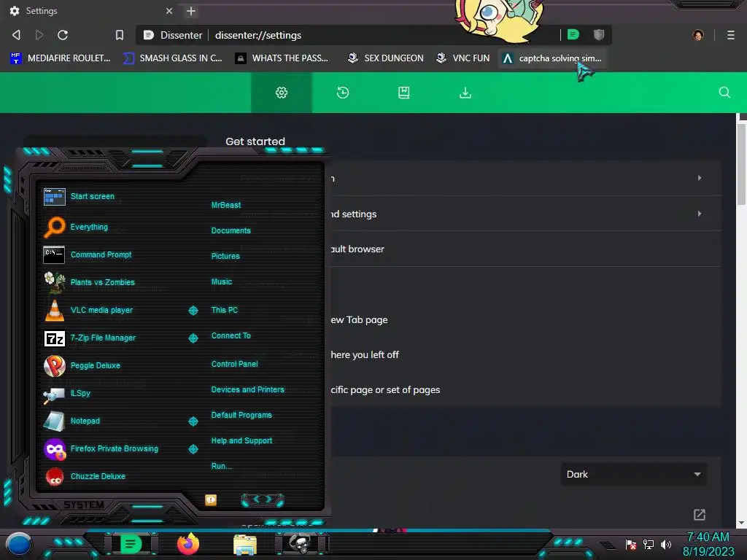Open 7-Zip File Manager in the start menu
This screenshot has width=747, height=560.
[103, 338]
